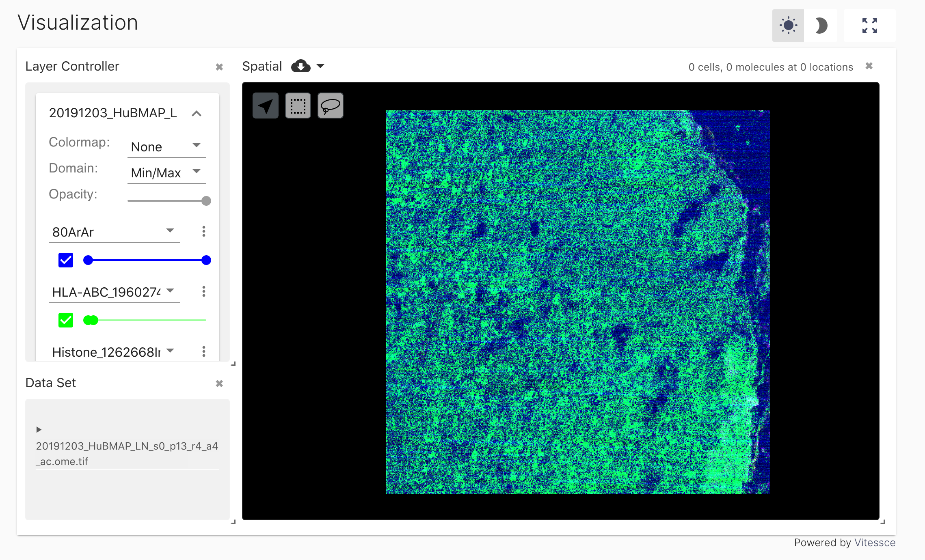Close the Data Set panel
Image resolution: width=925 pixels, height=560 pixels.
(x=219, y=383)
